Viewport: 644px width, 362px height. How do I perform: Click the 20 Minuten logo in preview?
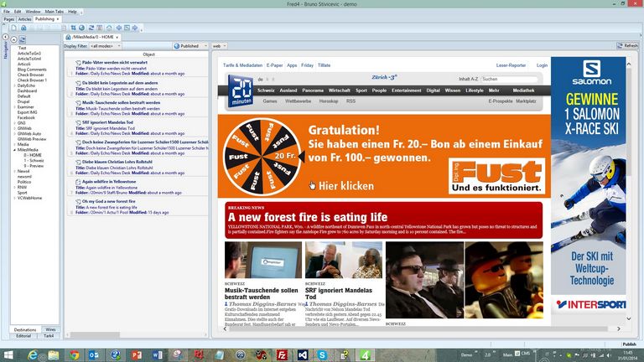pyautogui.click(x=241, y=91)
